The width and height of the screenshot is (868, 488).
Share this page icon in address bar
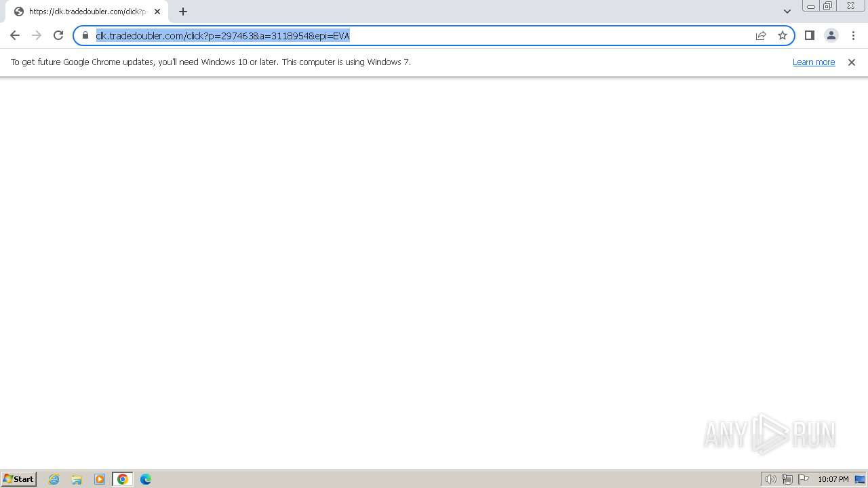click(761, 35)
